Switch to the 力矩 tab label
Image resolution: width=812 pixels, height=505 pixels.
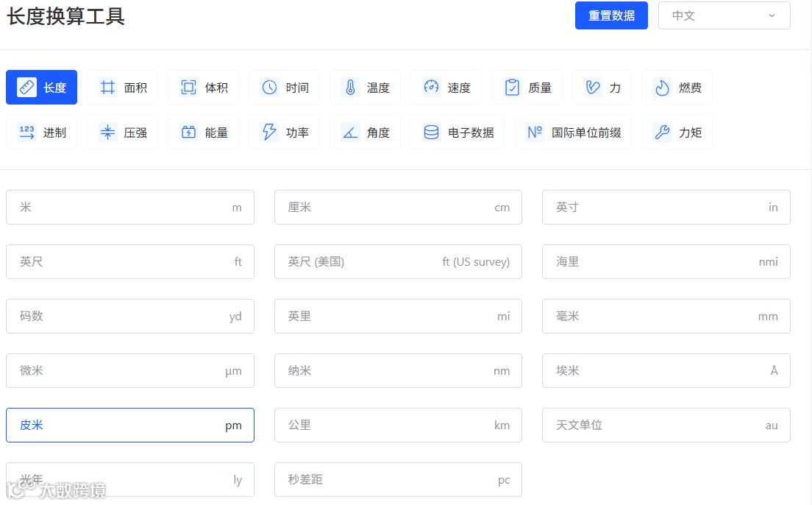pyautogui.click(x=691, y=133)
